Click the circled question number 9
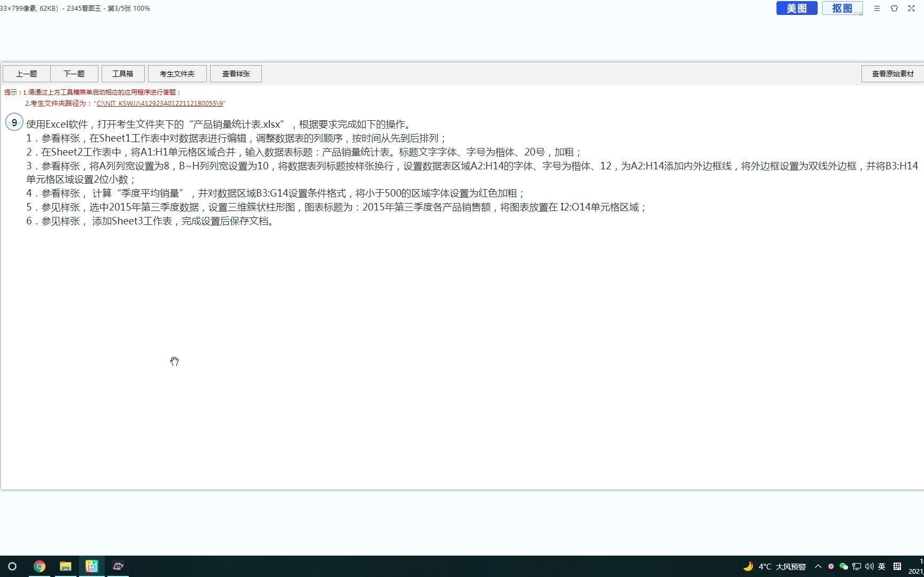Image resolution: width=924 pixels, height=577 pixels. (14, 122)
